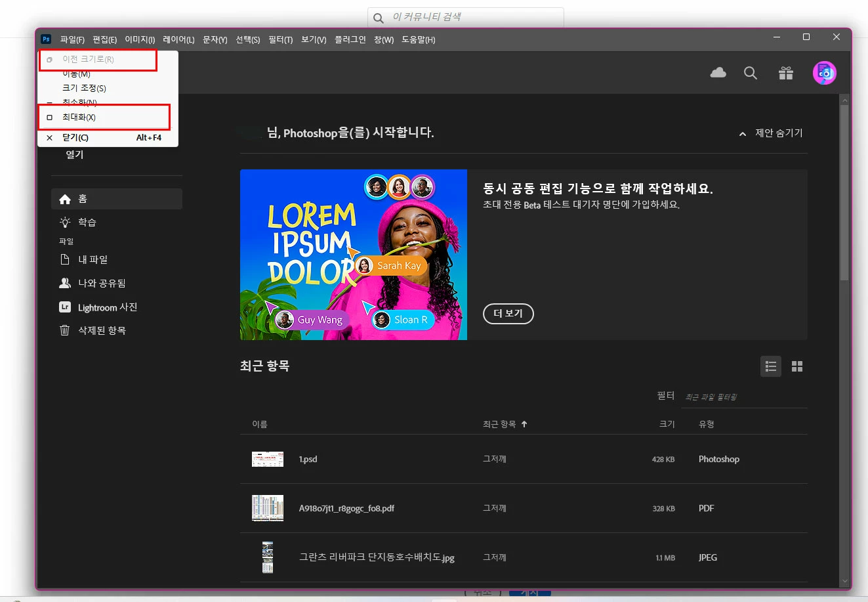Sort by 최근 항목 column header

click(505, 424)
